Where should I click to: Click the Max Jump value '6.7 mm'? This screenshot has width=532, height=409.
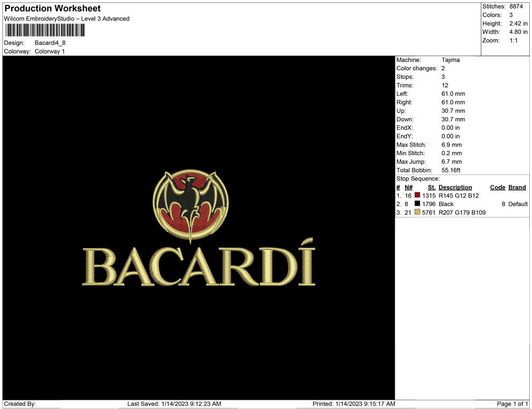click(x=451, y=162)
